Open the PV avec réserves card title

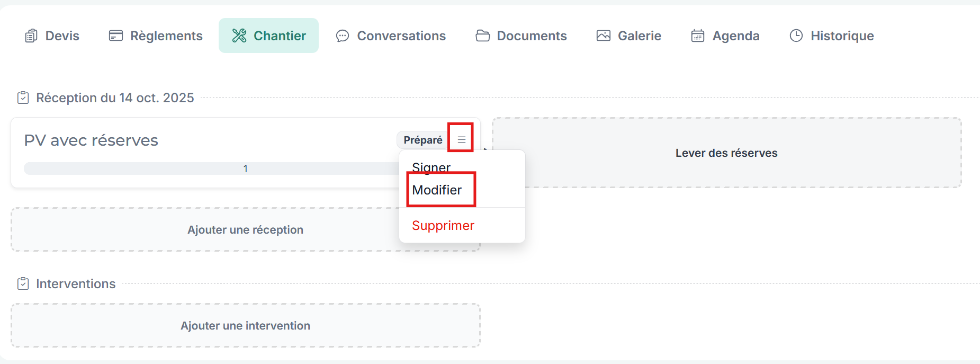pos(91,140)
